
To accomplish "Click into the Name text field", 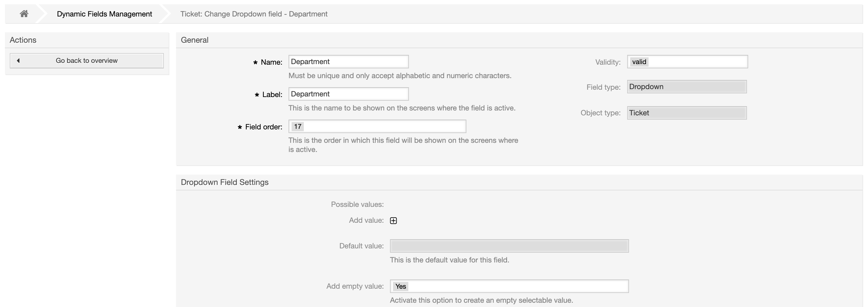I will [348, 62].
